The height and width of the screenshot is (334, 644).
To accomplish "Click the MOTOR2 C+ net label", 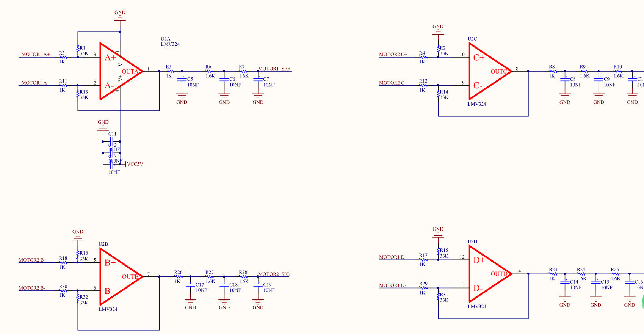I will [393, 55].
